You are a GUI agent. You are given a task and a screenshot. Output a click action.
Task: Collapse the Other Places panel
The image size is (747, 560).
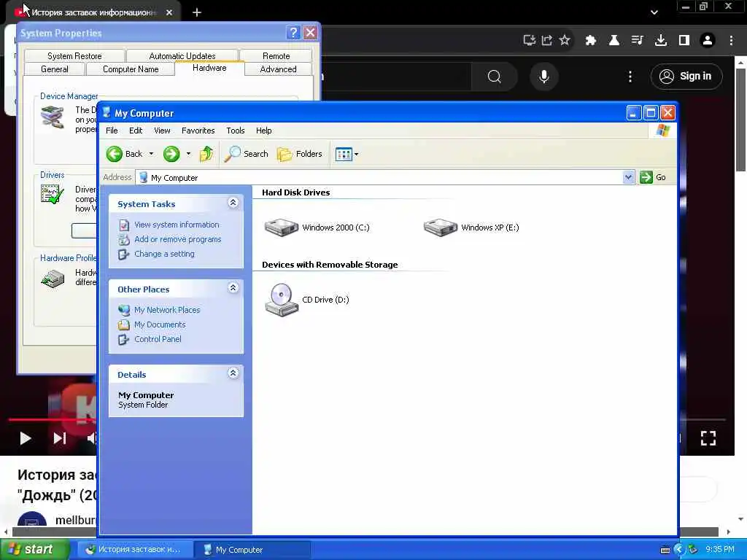point(233,288)
